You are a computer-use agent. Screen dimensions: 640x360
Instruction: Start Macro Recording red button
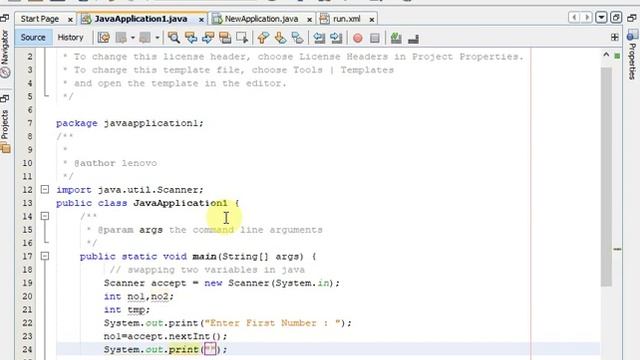pos(358,38)
